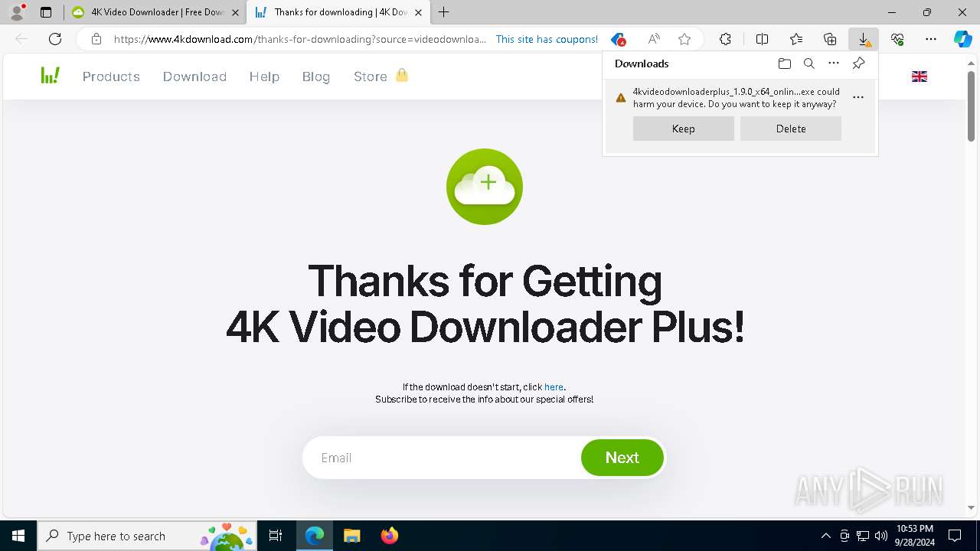Viewport: 980px width, 551px height.
Task: Open the Help menu item
Action: (x=264, y=77)
